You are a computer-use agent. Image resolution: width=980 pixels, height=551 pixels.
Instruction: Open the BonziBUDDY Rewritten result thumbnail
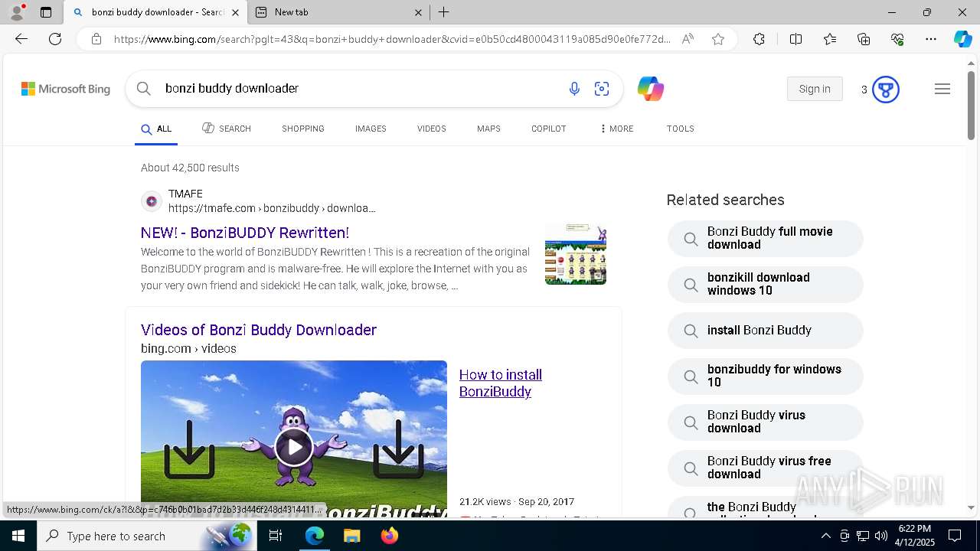pos(576,254)
